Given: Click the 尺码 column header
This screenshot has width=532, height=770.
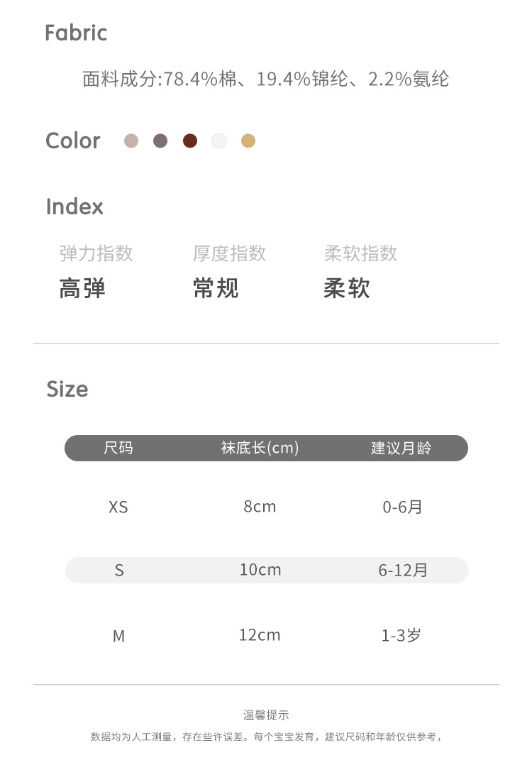Looking at the screenshot, I should click(118, 448).
